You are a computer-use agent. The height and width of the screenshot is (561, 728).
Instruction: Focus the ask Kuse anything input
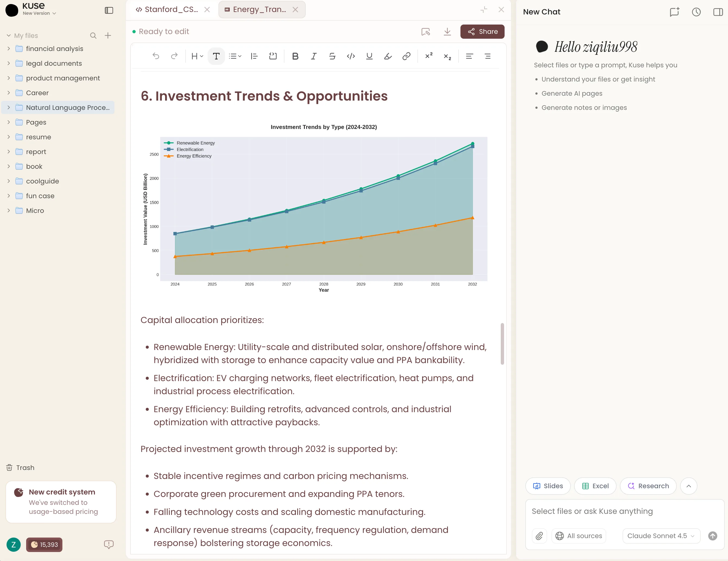pyautogui.click(x=624, y=511)
